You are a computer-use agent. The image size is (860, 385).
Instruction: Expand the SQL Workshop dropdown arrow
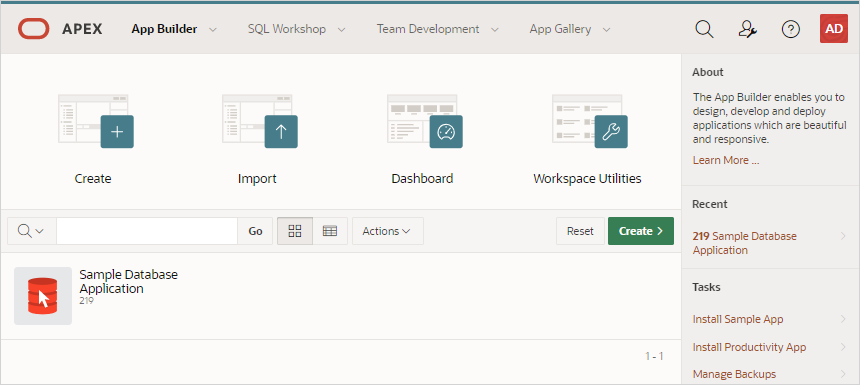click(x=341, y=30)
